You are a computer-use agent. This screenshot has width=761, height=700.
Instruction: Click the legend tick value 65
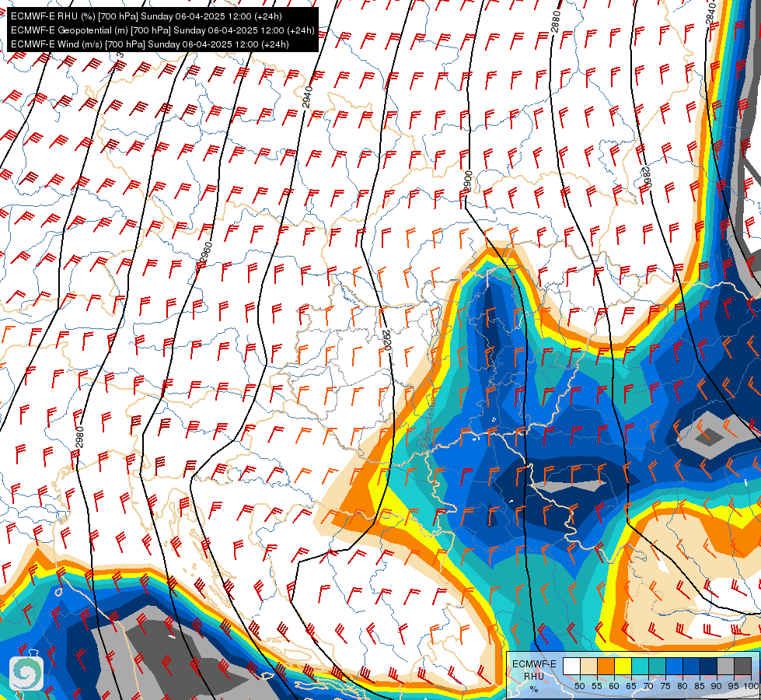(x=631, y=686)
